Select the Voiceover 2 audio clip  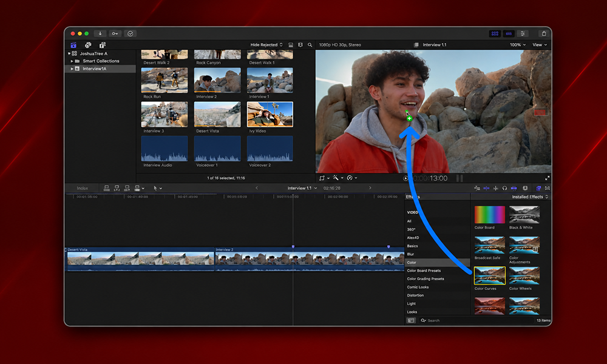(270, 149)
